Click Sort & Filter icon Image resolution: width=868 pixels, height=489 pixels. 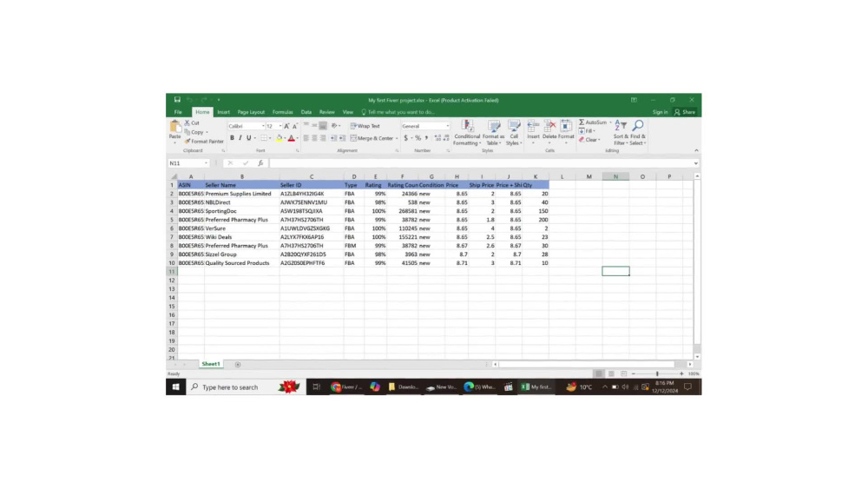pos(621,126)
